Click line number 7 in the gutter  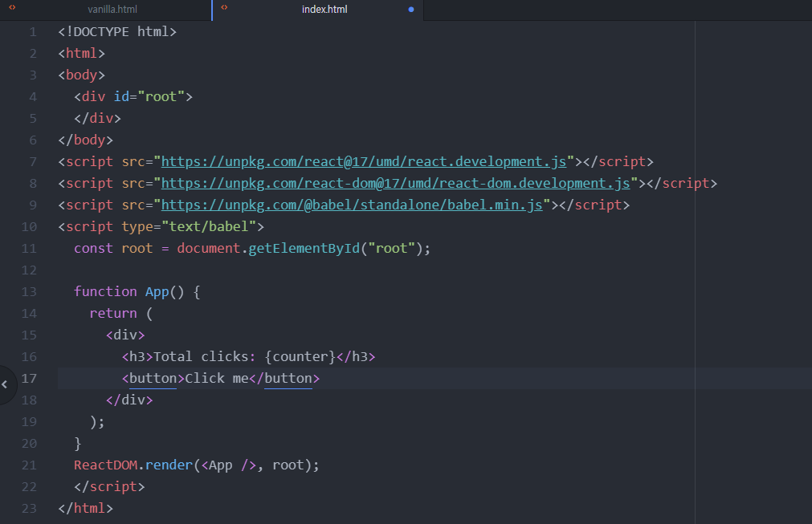[33, 162]
